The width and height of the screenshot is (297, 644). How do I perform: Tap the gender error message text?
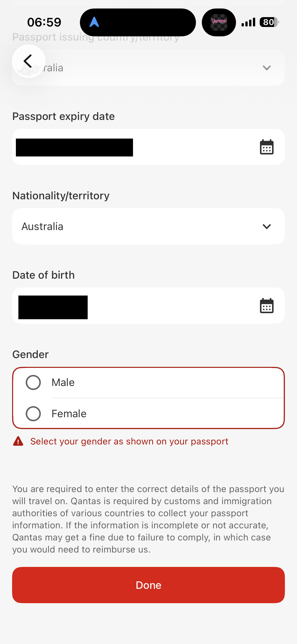pyautogui.click(x=129, y=441)
